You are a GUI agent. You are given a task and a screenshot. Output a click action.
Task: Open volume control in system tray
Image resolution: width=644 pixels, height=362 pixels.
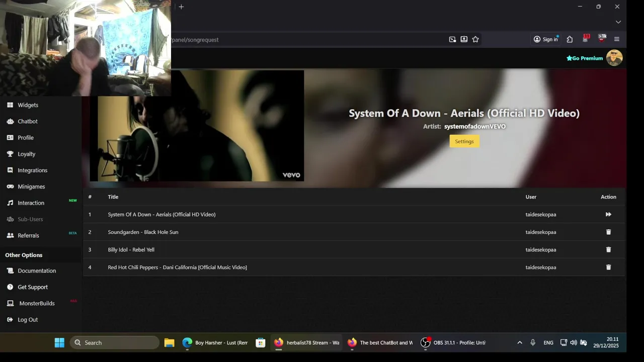(x=574, y=343)
